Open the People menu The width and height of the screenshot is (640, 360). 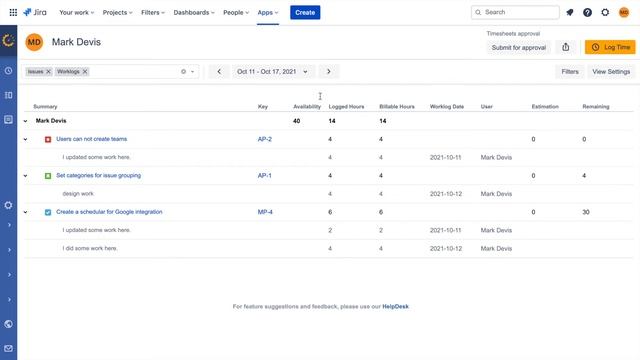click(236, 13)
